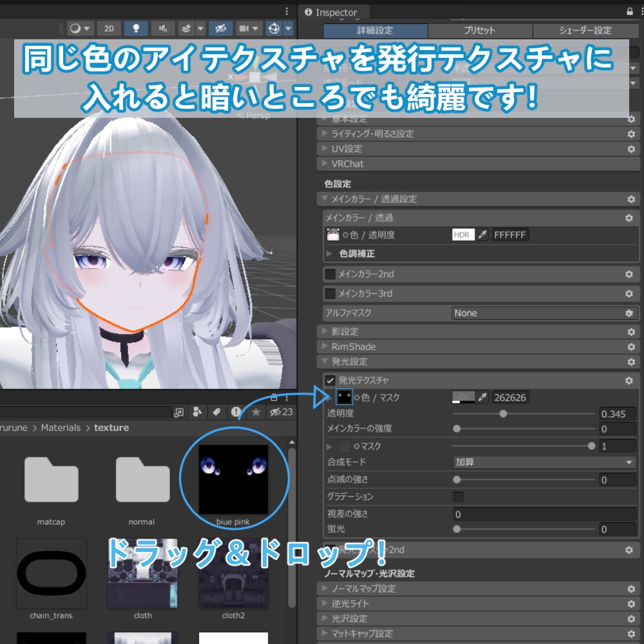The image size is (644, 644).
Task: Click main color texture slot thumbnail
Action: click(333, 235)
